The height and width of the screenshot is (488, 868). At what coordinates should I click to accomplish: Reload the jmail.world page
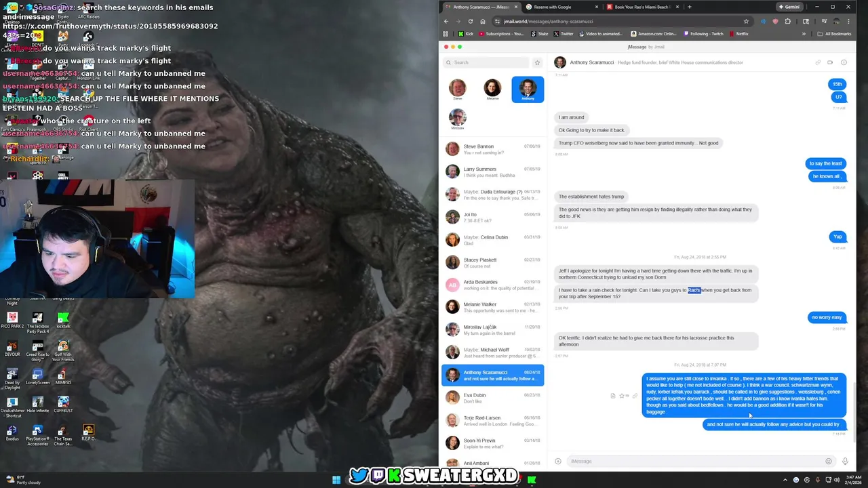click(x=470, y=21)
